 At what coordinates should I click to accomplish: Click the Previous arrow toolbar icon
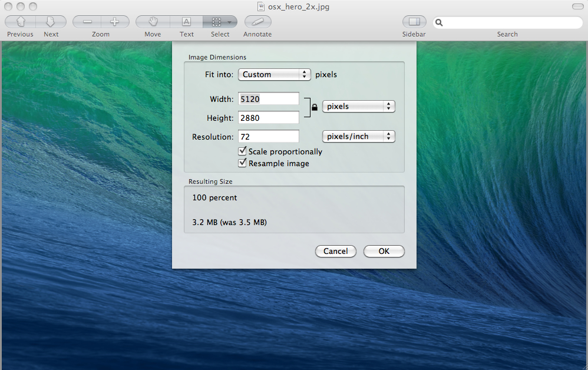tap(21, 22)
